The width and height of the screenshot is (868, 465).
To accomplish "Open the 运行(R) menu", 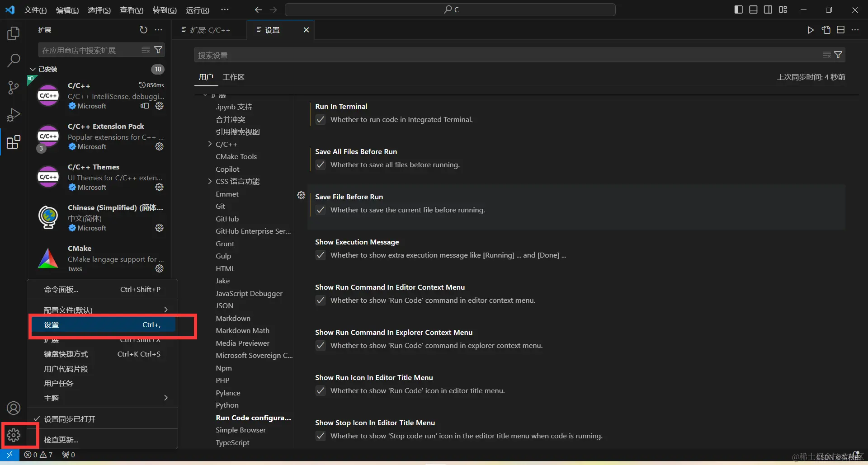I will (x=198, y=10).
